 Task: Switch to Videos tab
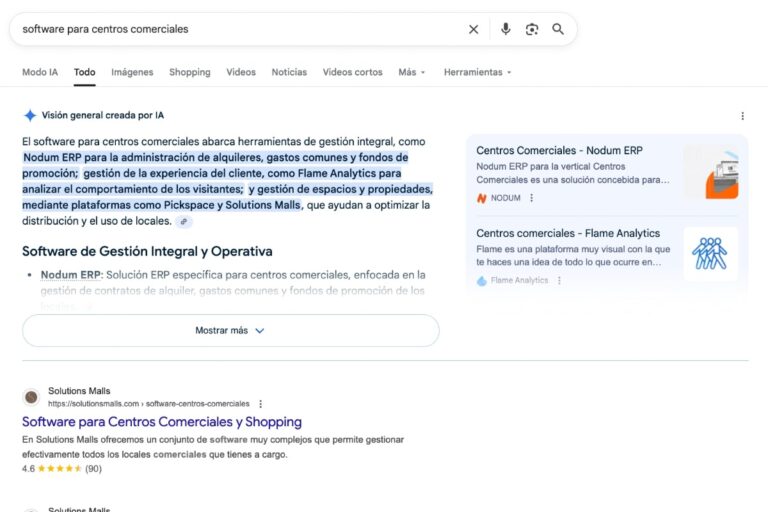(x=240, y=72)
